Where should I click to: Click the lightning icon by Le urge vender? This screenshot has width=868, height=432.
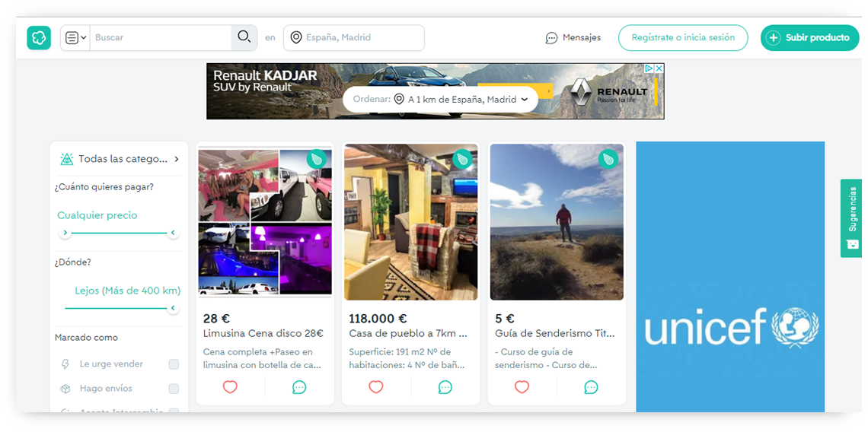tap(65, 364)
